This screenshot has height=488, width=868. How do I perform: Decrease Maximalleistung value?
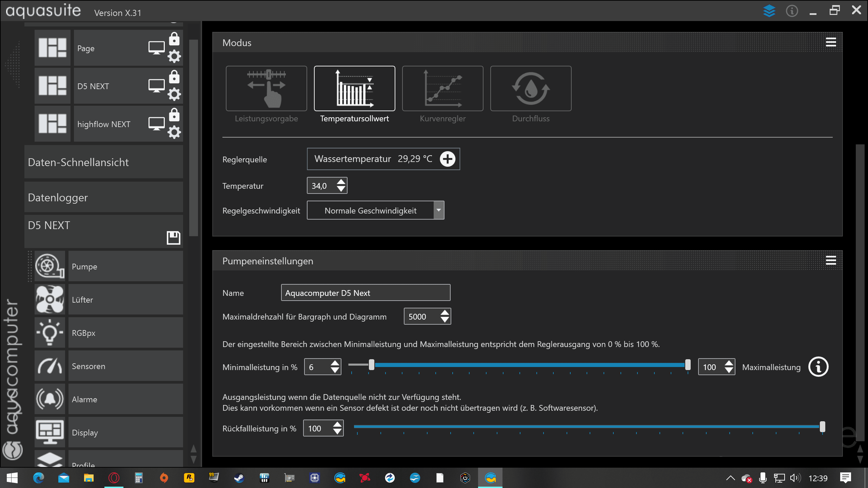coord(729,370)
